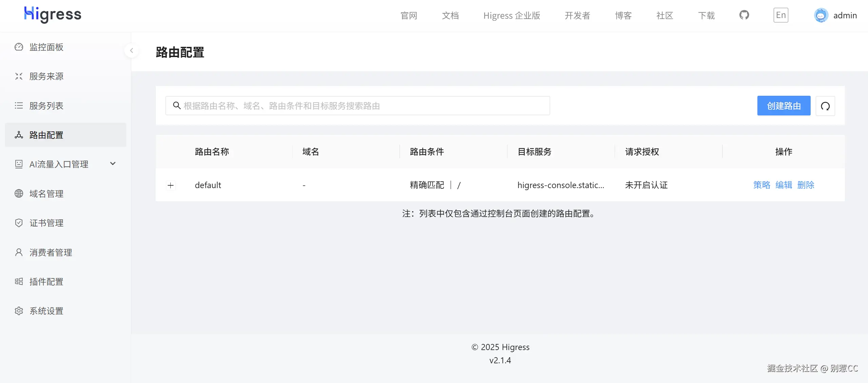Collapse the sidebar with arrow handle
Image resolution: width=868 pixels, height=383 pixels.
click(x=131, y=51)
